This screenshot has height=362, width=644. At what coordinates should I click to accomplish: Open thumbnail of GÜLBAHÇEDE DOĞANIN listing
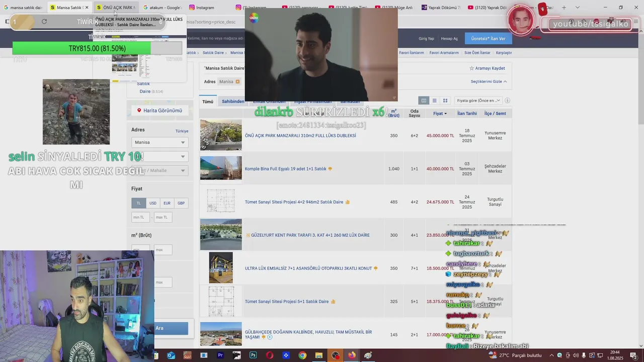[221, 334]
